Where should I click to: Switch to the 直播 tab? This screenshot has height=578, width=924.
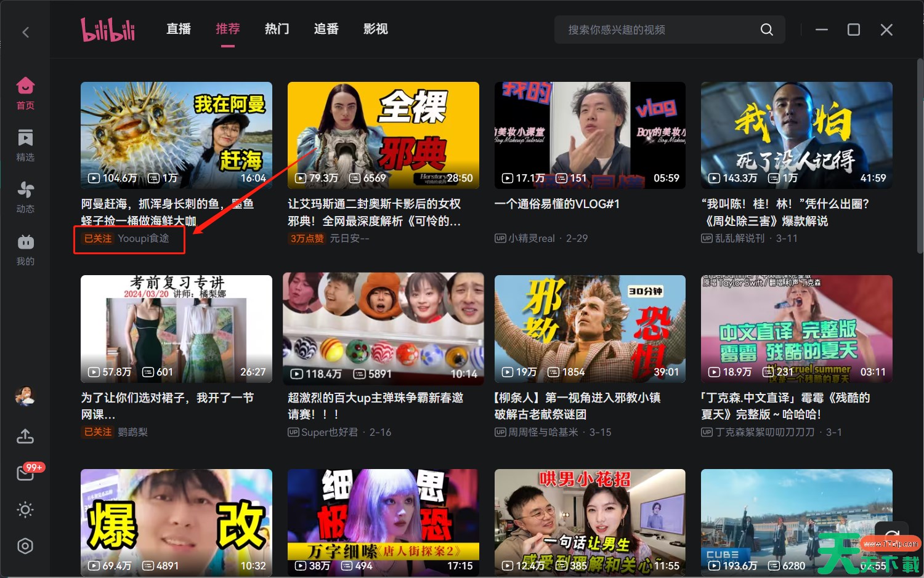pos(179,29)
